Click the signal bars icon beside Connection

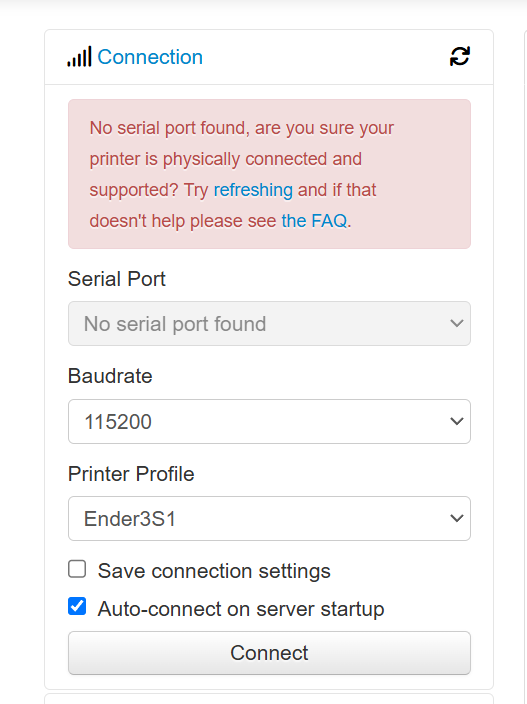click(79, 57)
